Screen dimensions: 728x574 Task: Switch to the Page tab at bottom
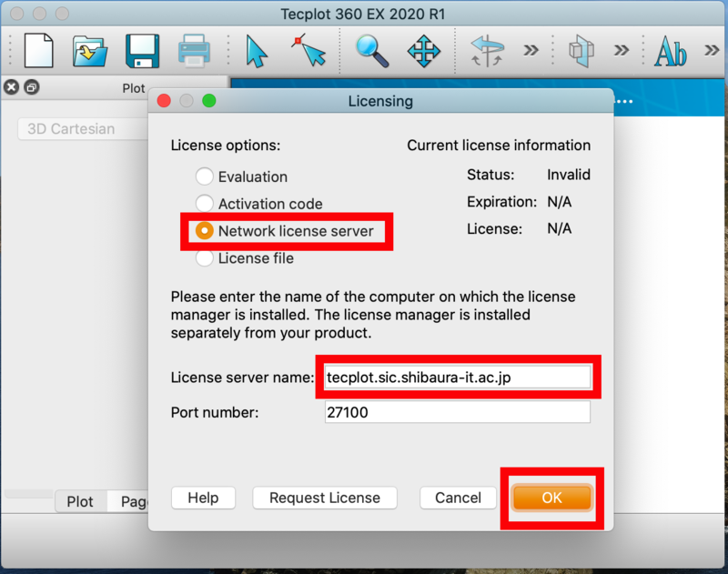point(128,501)
